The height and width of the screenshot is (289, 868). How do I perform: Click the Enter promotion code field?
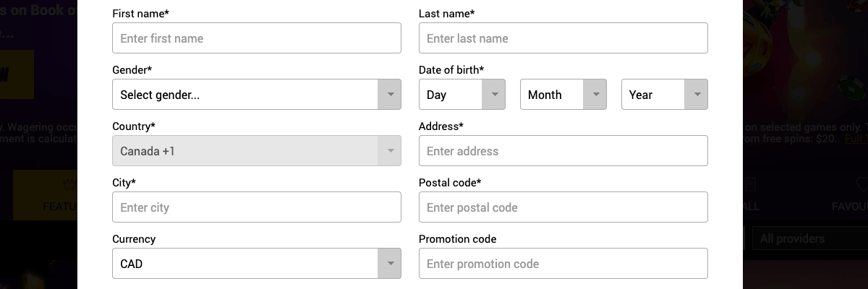(x=563, y=263)
